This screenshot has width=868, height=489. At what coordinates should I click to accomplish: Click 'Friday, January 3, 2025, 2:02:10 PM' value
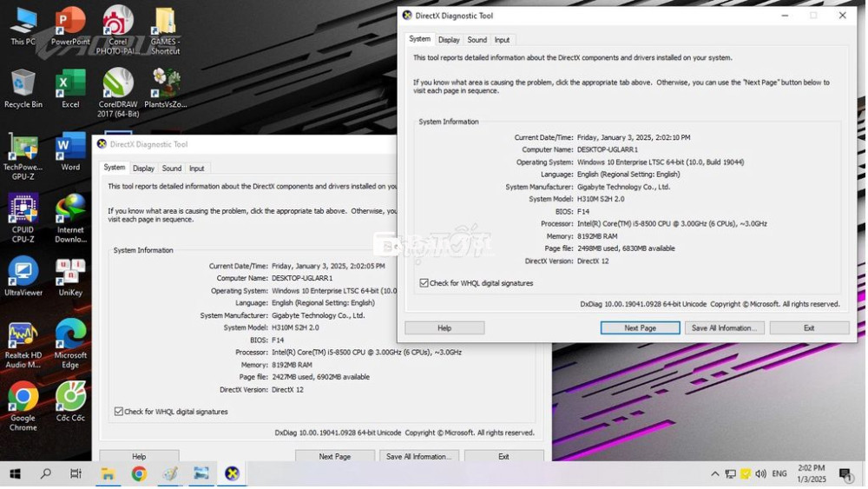(x=634, y=137)
